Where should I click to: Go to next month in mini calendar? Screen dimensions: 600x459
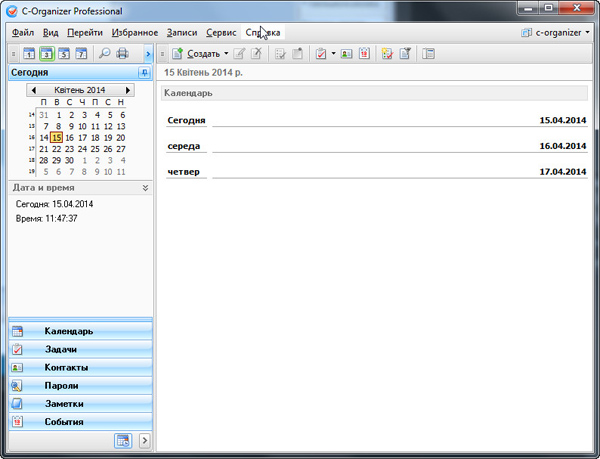[128, 90]
